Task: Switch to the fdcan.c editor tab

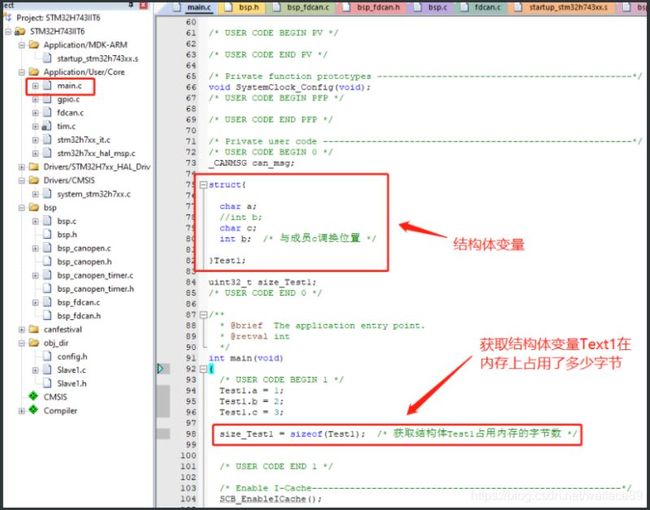Action: (483, 7)
